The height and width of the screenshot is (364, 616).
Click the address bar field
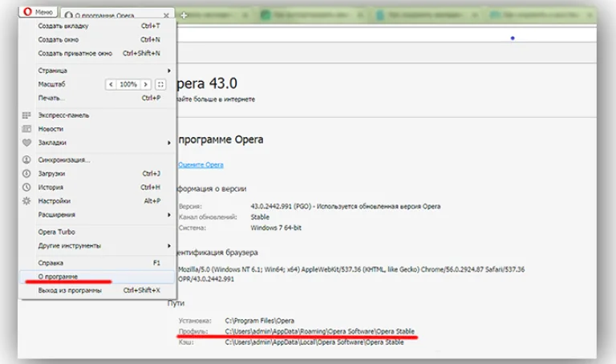(387, 35)
